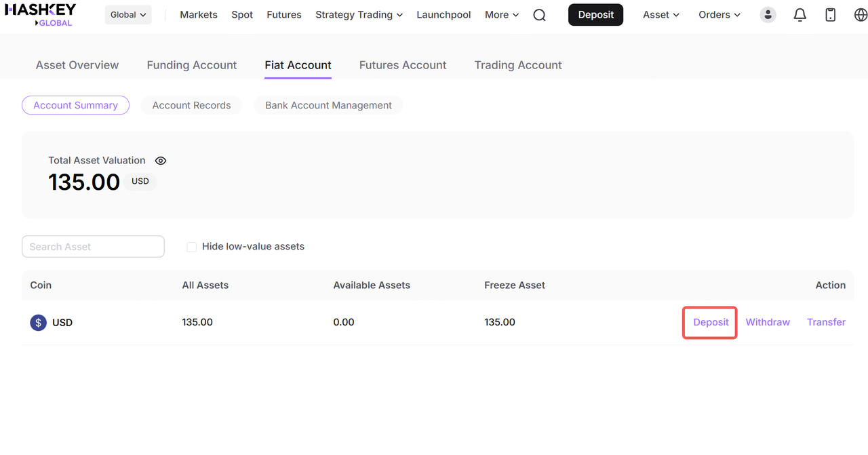Screen dimensions: 868x455
Task: Click the HashKey Global logo
Action: 41,14
